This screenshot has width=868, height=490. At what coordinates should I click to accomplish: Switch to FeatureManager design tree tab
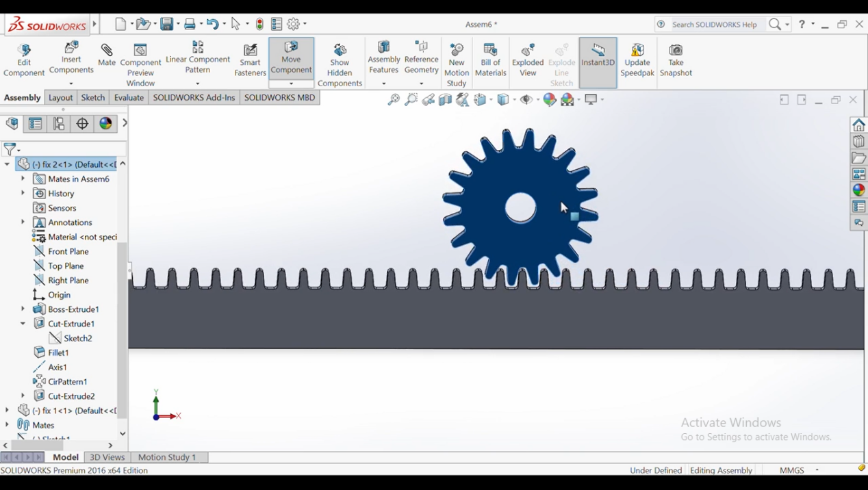click(12, 124)
